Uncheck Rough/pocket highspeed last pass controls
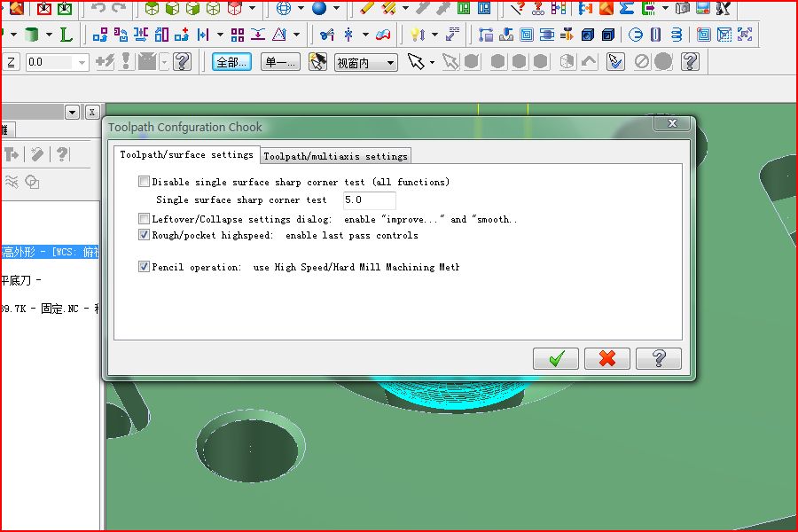The image size is (798, 532). tap(144, 235)
